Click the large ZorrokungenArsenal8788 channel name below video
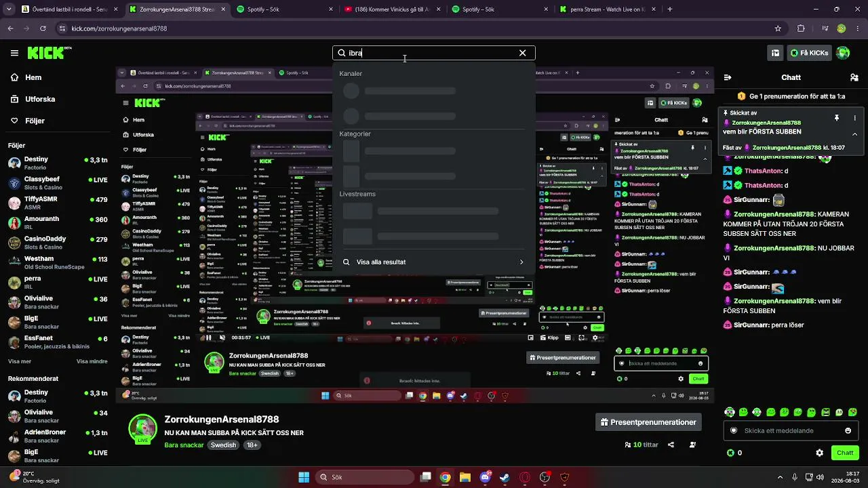The image size is (868, 488). (x=222, y=420)
